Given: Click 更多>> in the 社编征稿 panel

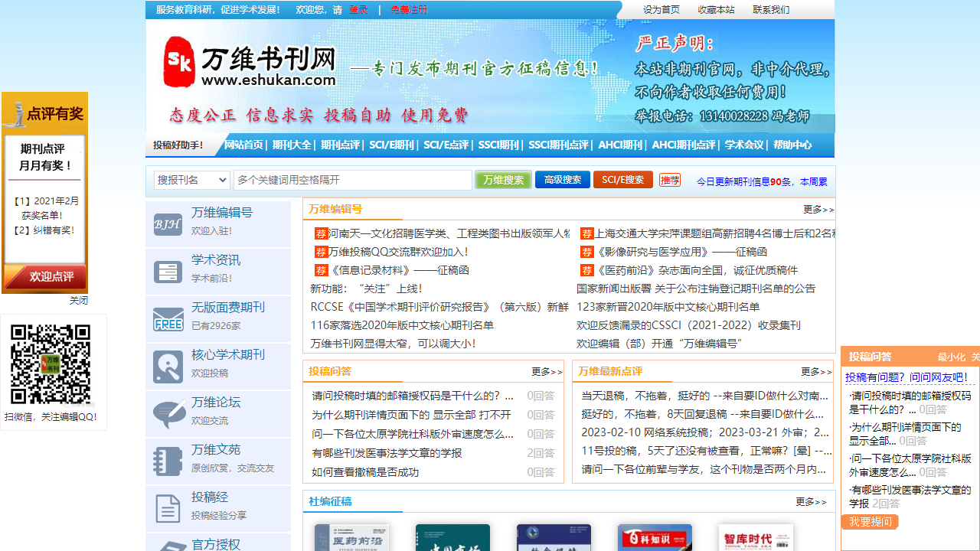Looking at the screenshot, I should (x=811, y=501).
